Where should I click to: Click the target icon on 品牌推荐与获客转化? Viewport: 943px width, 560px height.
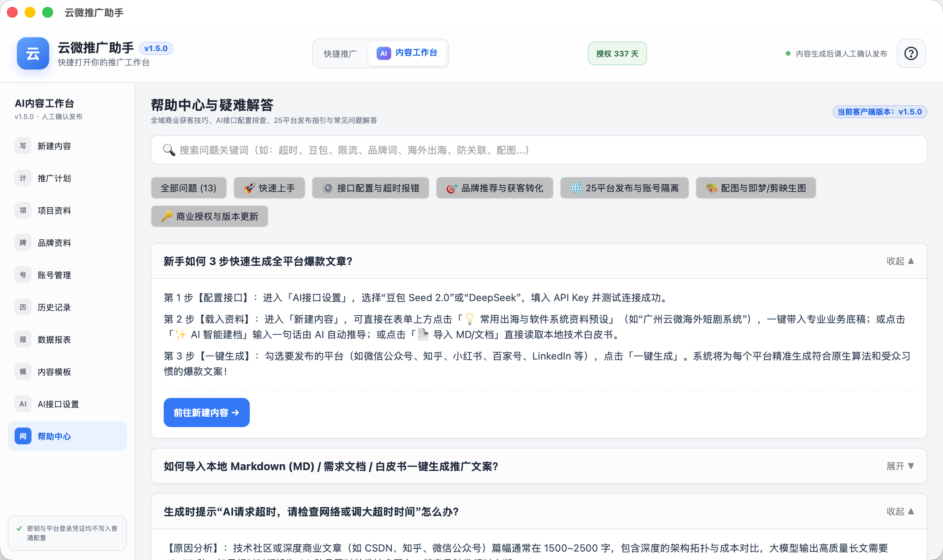click(x=452, y=188)
